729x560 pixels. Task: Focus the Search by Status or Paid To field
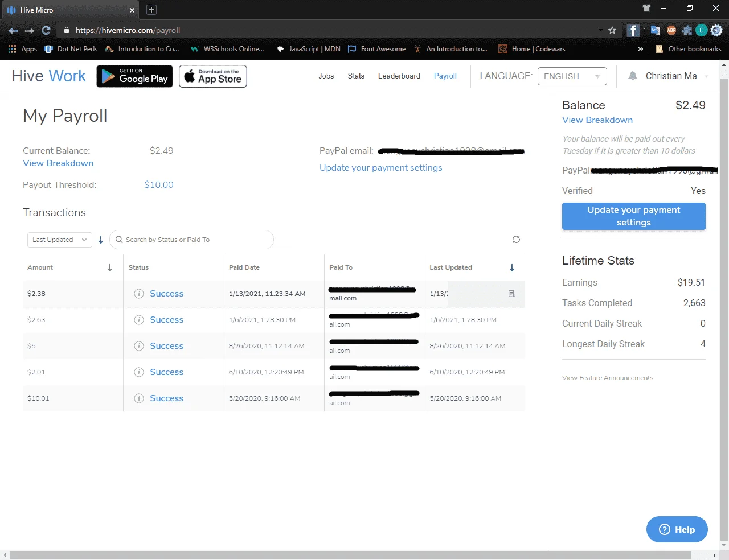tap(191, 240)
